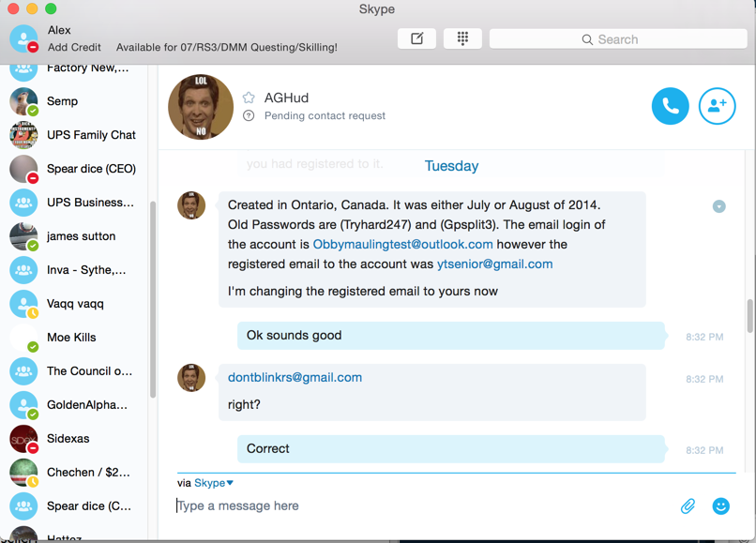Click AGHud's avatar beside the dontblinkrs message
This screenshot has width=756, height=543.
191,378
